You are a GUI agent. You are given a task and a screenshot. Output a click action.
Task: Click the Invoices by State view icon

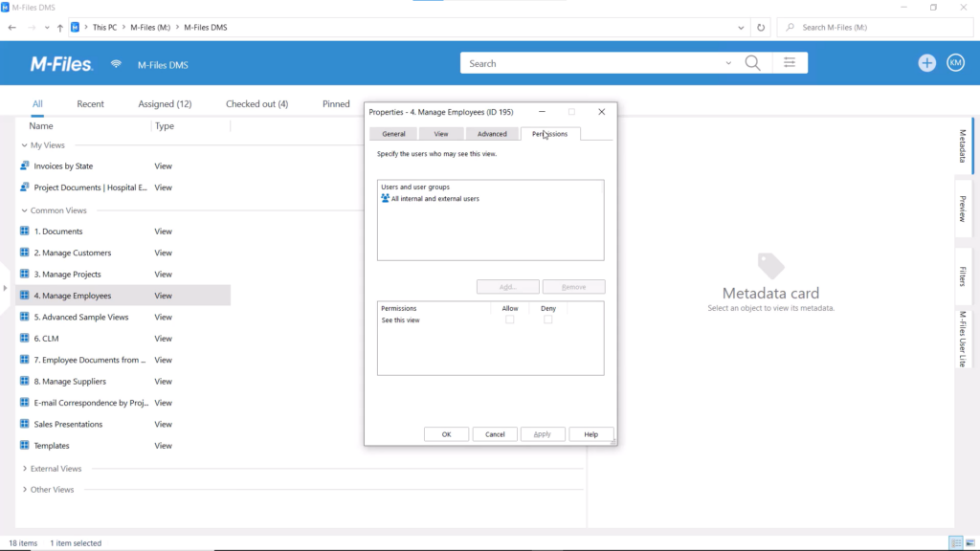23,165
